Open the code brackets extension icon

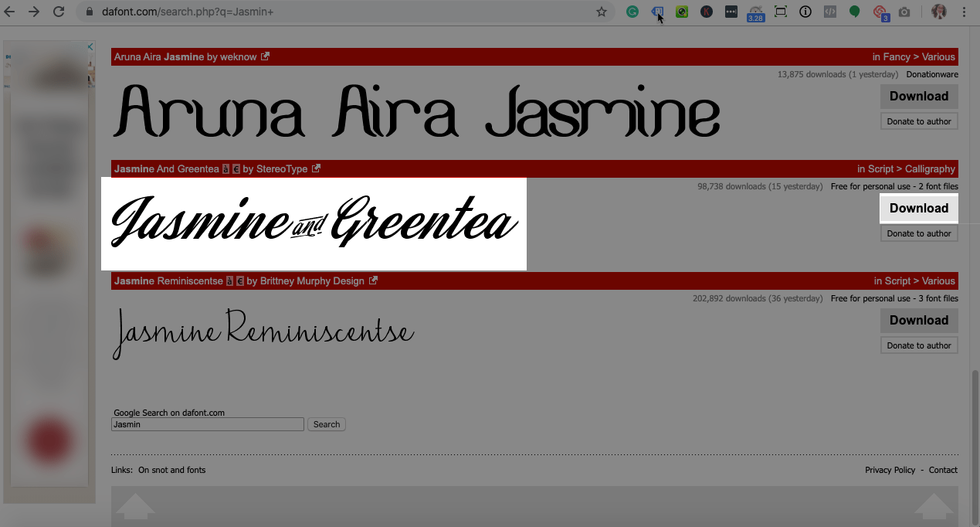[x=830, y=12]
